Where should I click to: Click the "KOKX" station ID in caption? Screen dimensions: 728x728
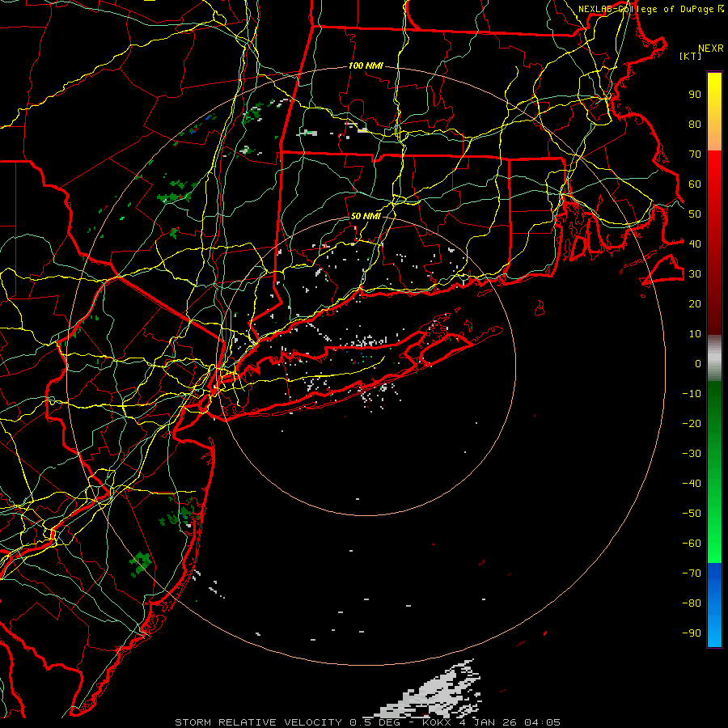[x=437, y=722]
